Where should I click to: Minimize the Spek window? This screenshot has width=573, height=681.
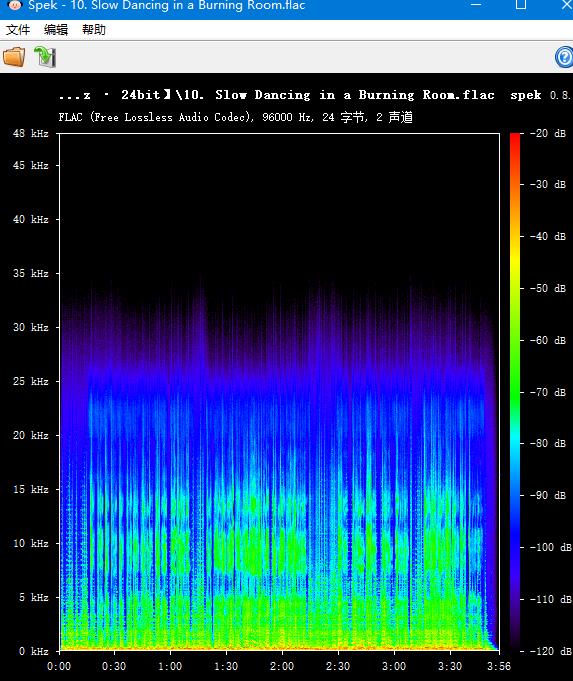click(x=476, y=5)
